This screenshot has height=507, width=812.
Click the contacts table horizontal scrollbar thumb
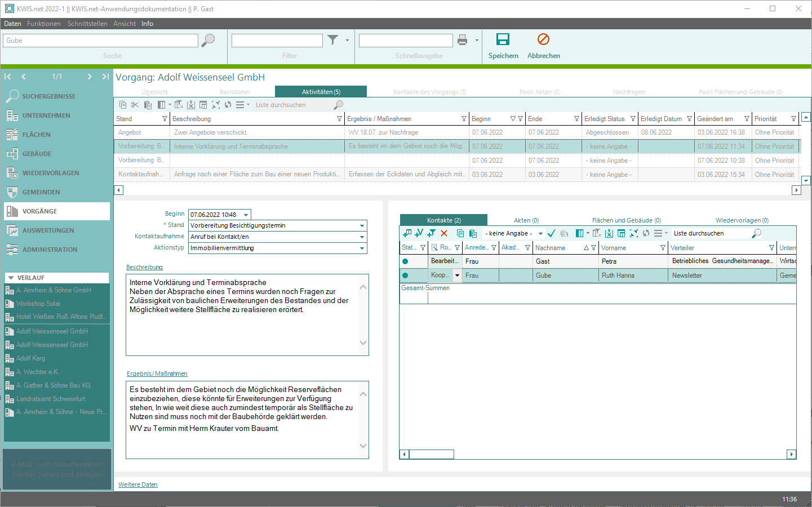pyautogui.click(x=432, y=454)
